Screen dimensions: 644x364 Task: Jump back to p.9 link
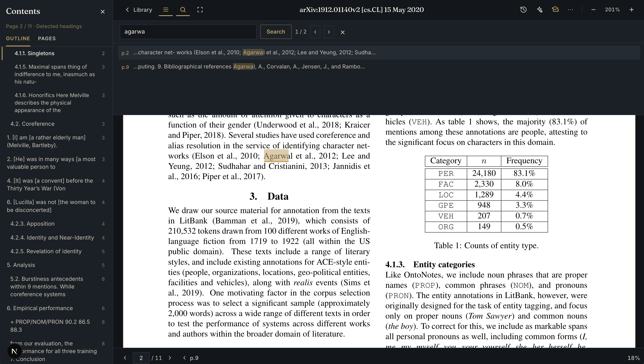point(191,358)
